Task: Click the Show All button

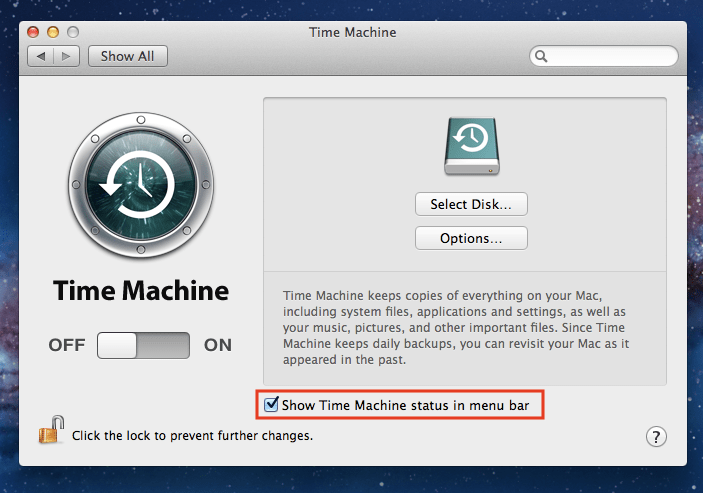Action: coord(128,56)
